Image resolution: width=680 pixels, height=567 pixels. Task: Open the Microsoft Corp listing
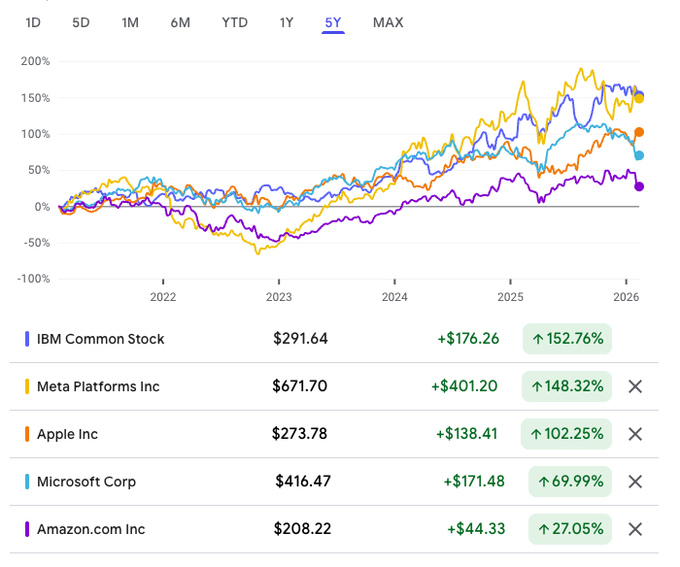click(x=86, y=482)
